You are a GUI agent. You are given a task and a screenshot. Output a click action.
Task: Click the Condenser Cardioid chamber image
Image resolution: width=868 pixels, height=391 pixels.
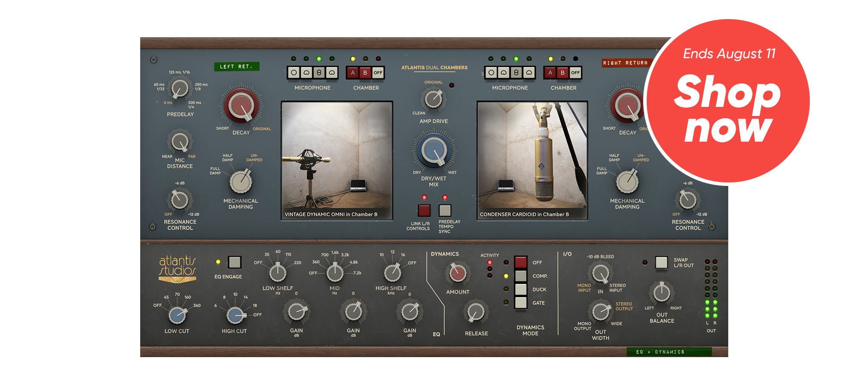532,161
